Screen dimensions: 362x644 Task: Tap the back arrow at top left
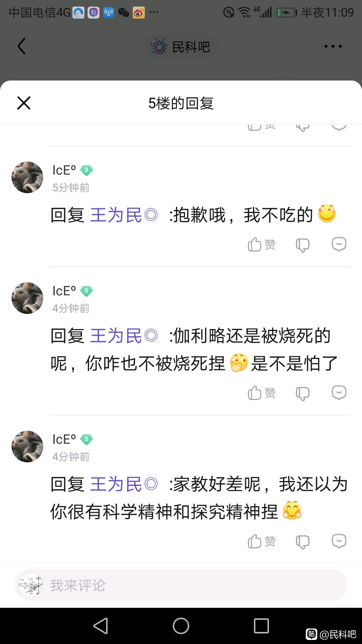point(21,46)
